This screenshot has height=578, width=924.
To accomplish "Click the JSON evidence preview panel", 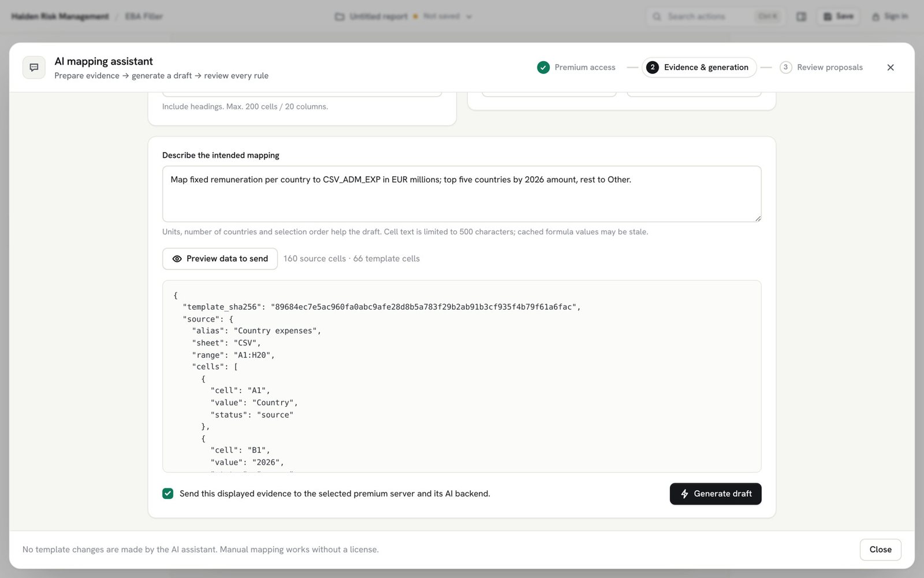I will [461, 376].
